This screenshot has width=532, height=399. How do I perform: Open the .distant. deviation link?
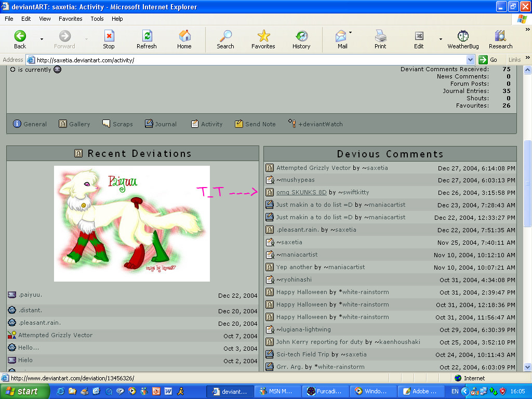tap(30, 310)
